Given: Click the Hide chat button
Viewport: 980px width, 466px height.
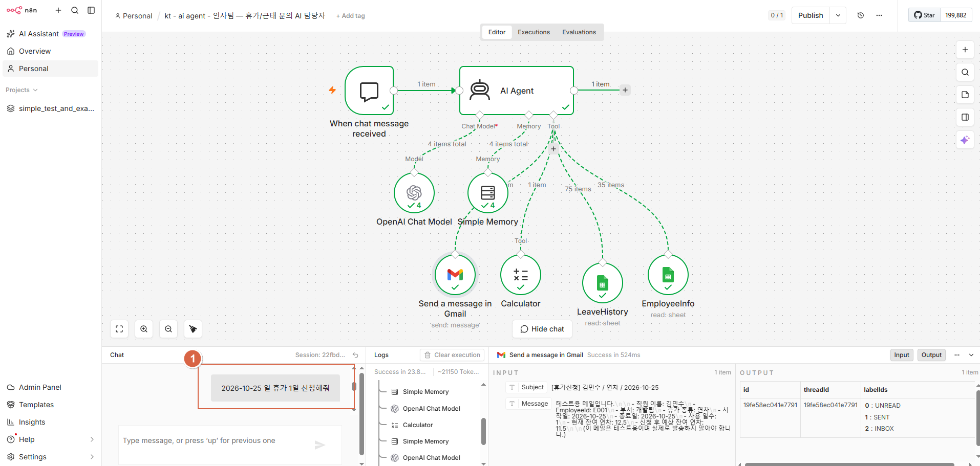Looking at the screenshot, I should [x=542, y=329].
